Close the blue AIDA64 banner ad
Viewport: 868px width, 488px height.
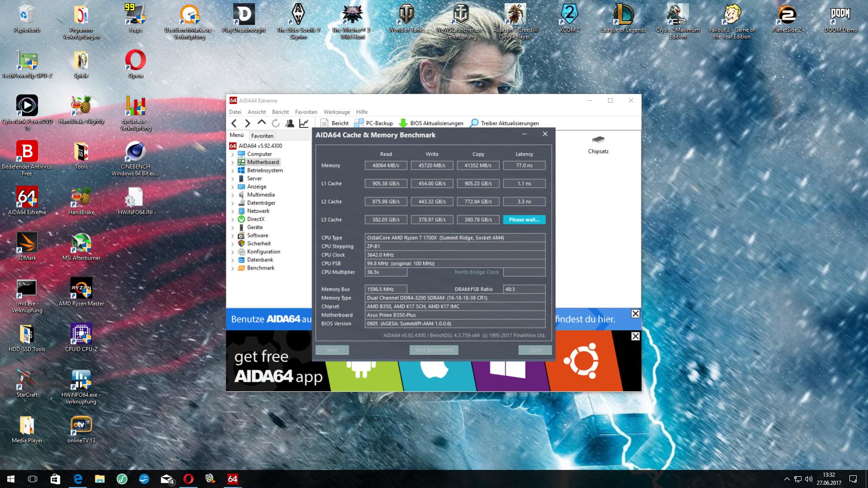[x=635, y=313]
